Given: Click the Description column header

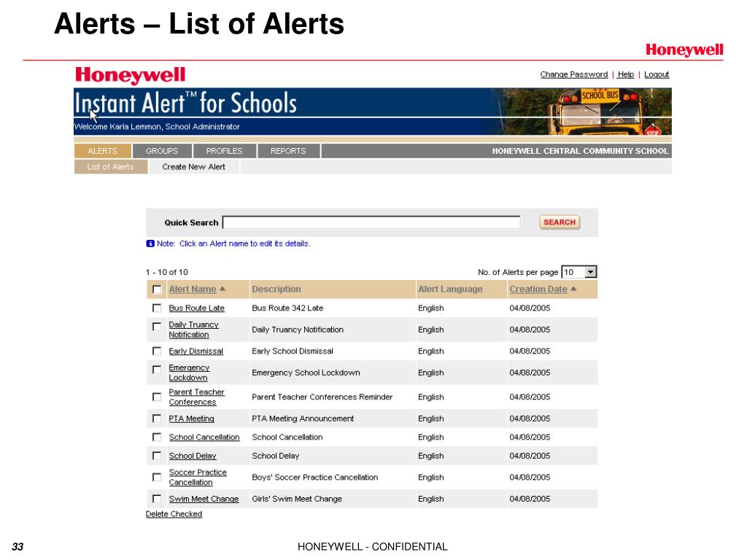Looking at the screenshot, I should point(276,289).
